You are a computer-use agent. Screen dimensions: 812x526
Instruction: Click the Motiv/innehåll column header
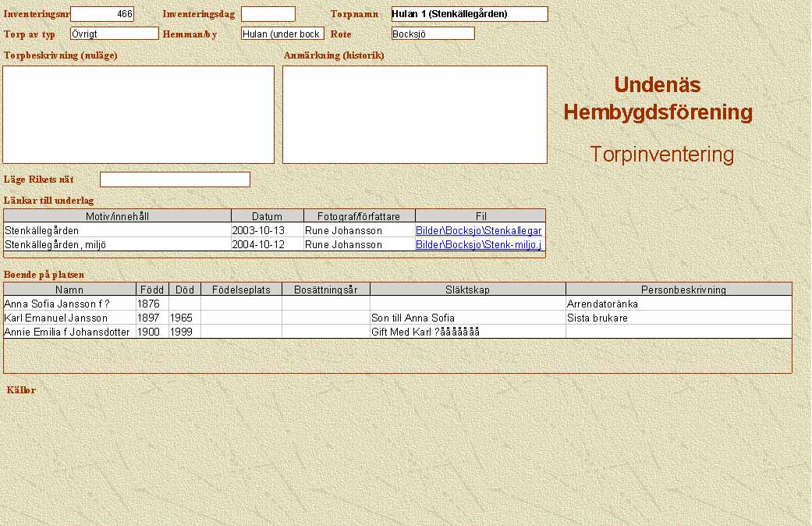[117, 216]
